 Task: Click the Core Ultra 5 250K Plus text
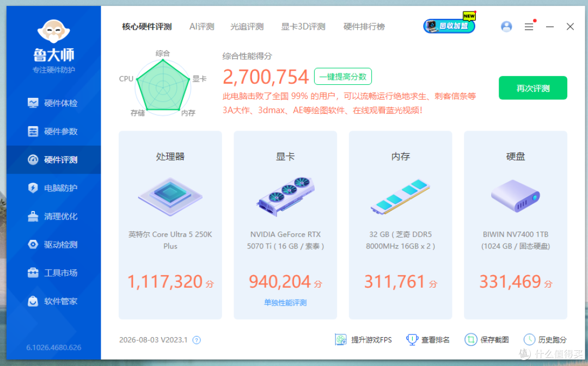click(170, 240)
